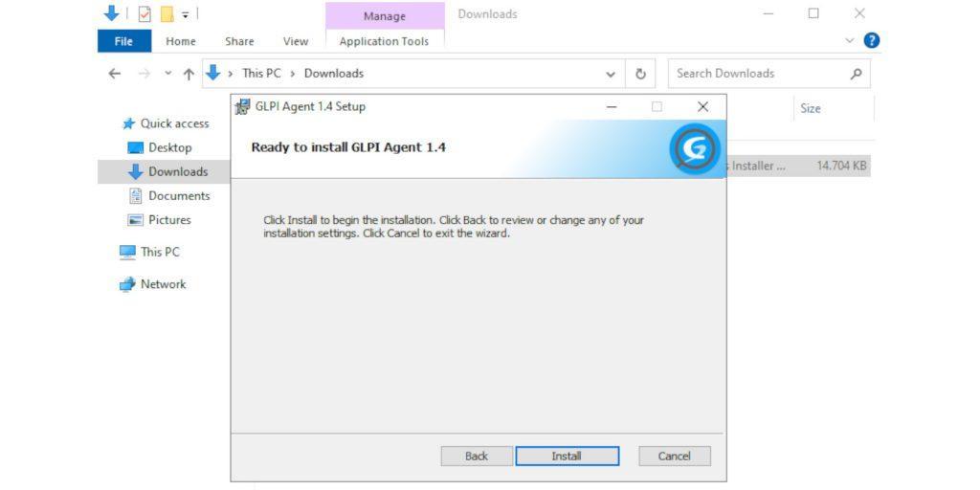
Task: Go Back in GLPI Agent setup
Action: coord(477,457)
